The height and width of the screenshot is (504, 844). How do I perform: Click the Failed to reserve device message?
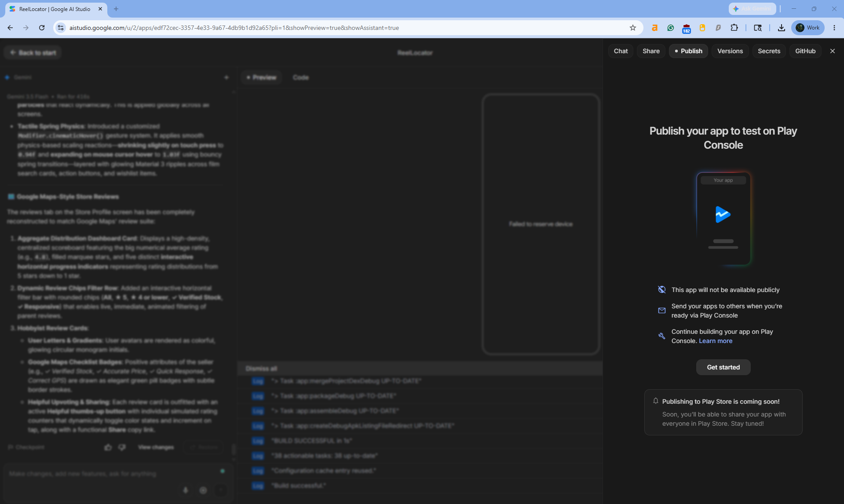541,224
